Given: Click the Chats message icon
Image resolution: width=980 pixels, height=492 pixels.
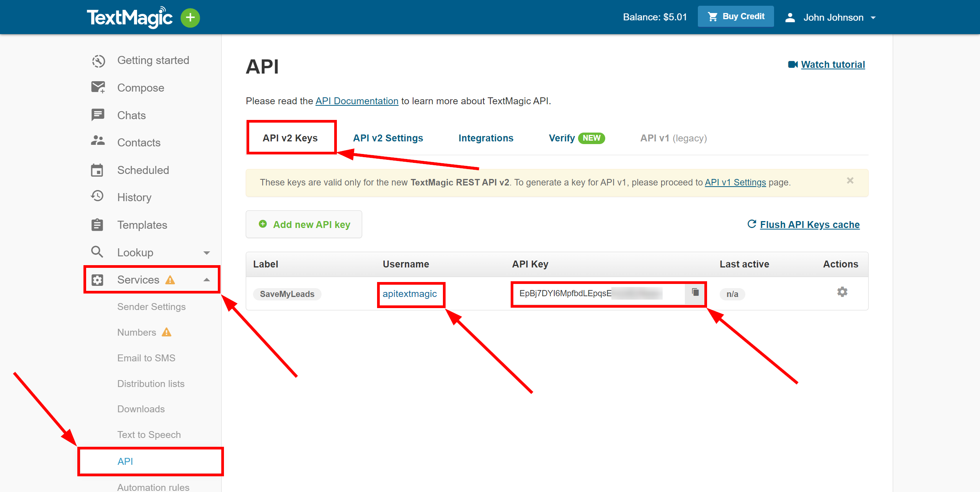Looking at the screenshot, I should tap(98, 115).
